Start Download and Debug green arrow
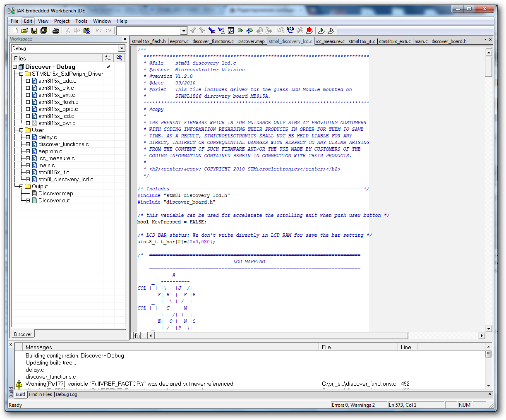This screenshot has height=420, width=506. click(321, 31)
